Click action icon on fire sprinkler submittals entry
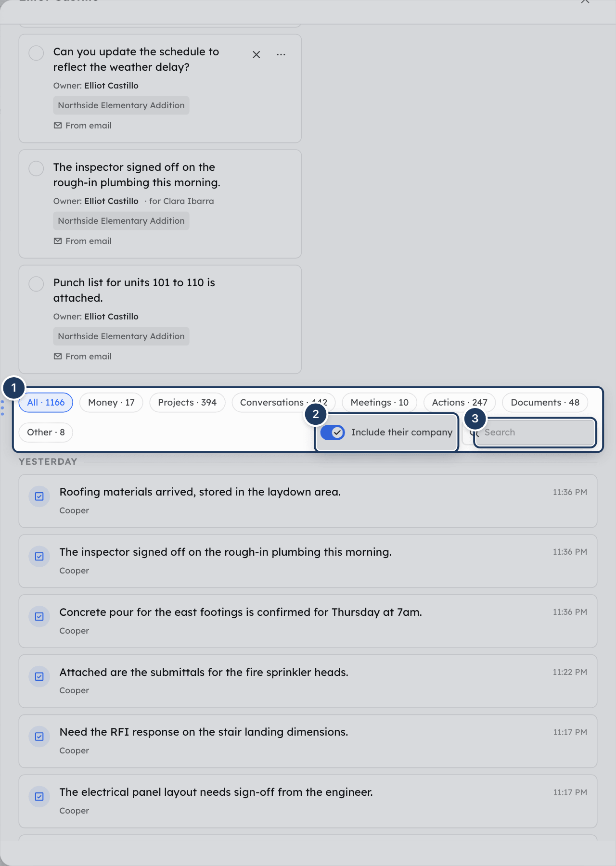The height and width of the screenshot is (866, 616). click(x=39, y=676)
